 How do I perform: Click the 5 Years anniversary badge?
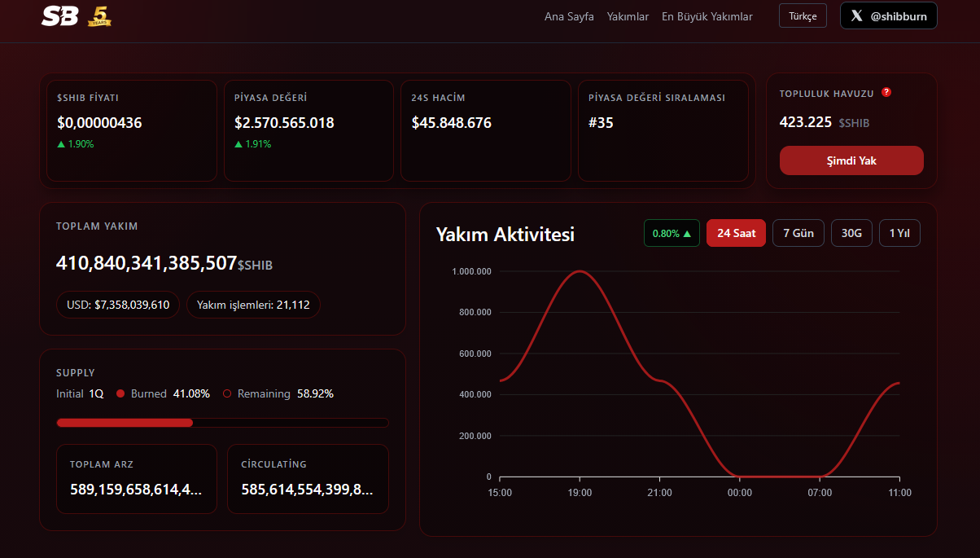[99, 15]
